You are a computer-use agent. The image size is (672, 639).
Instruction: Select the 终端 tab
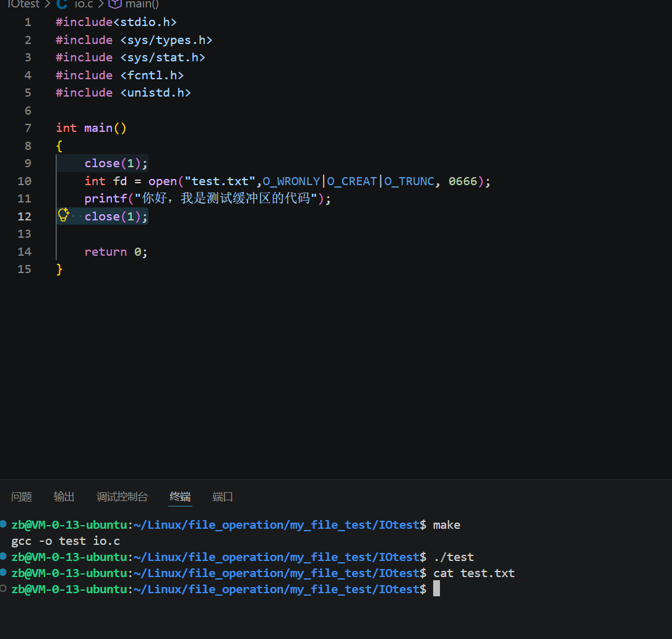[180, 497]
